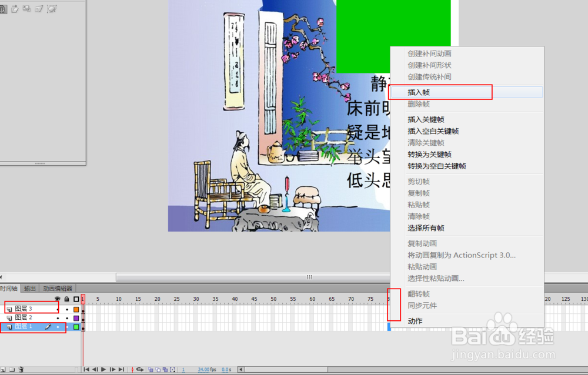The width and height of the screenshot is (588, 375).
Task: Switch to the 动画编辑器 tab
Action: coord(58,289)
